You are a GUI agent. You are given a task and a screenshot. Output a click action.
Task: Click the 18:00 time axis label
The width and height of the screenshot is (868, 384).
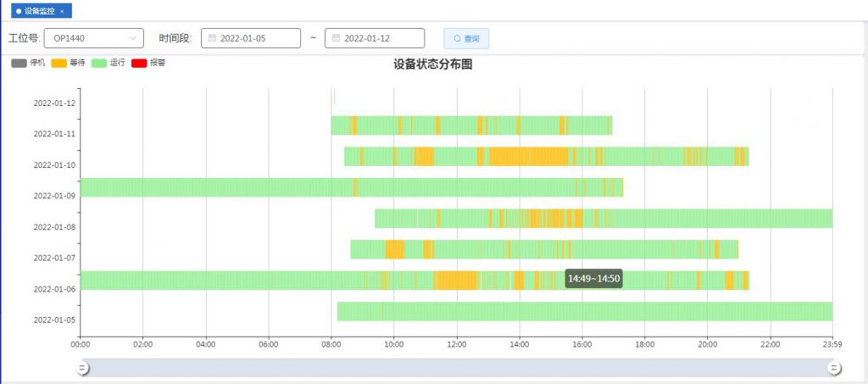click(x=644, y=345)
